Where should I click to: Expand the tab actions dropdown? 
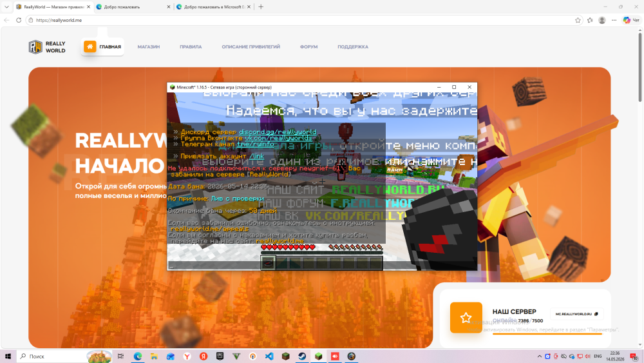[x=6, y=6]
